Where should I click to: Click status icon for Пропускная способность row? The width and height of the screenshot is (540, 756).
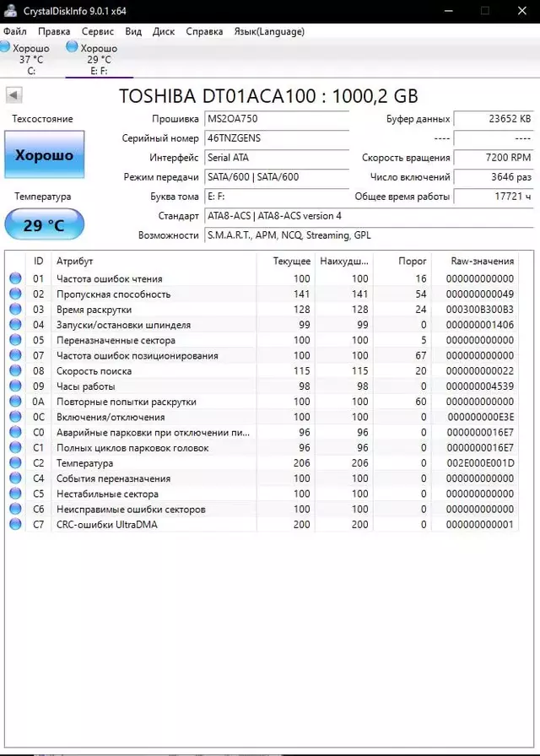[x=15, y=294]
